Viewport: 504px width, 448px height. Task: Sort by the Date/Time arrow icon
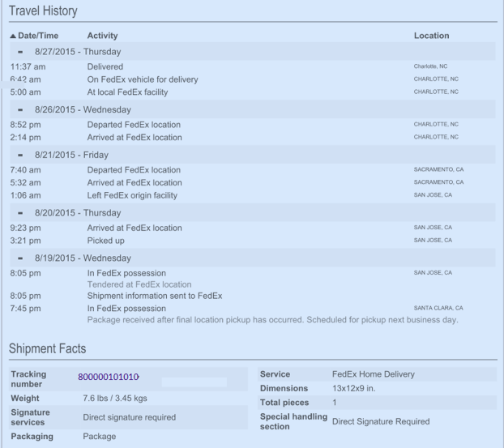[x=13, y=36]
